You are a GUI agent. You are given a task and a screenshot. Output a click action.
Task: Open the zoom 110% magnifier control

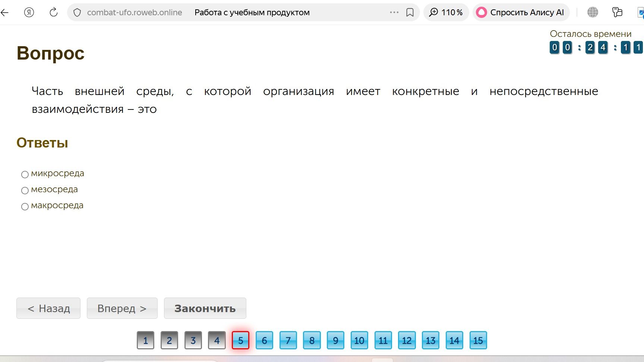point(446,12)
